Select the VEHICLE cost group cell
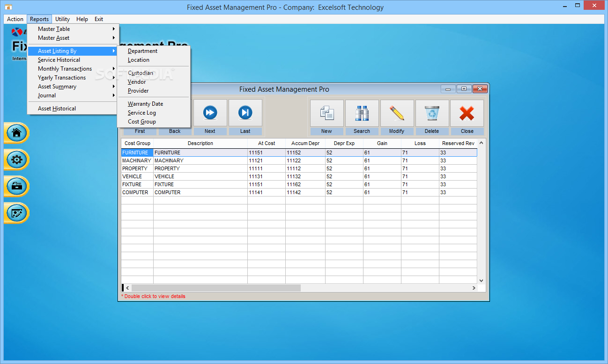 [137, 176]
